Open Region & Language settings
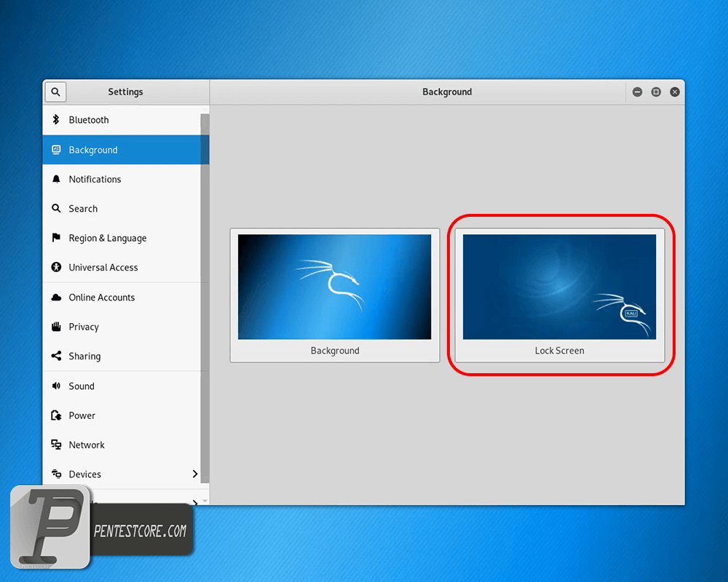 [122, 238]
